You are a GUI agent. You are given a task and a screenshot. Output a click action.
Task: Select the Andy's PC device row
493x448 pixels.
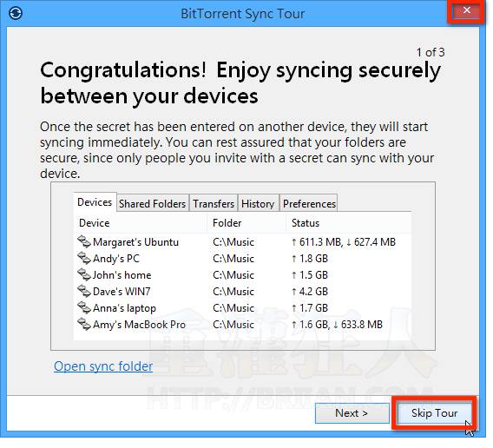click(242, 258)
